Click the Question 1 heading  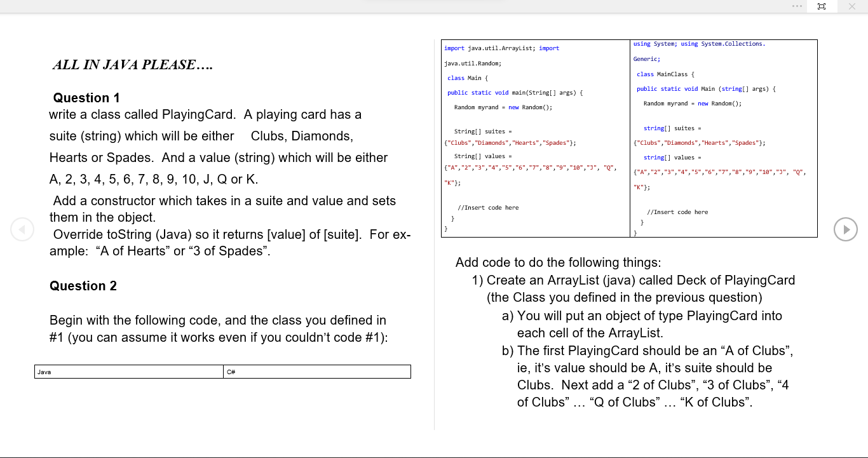(x=86, y=98)
